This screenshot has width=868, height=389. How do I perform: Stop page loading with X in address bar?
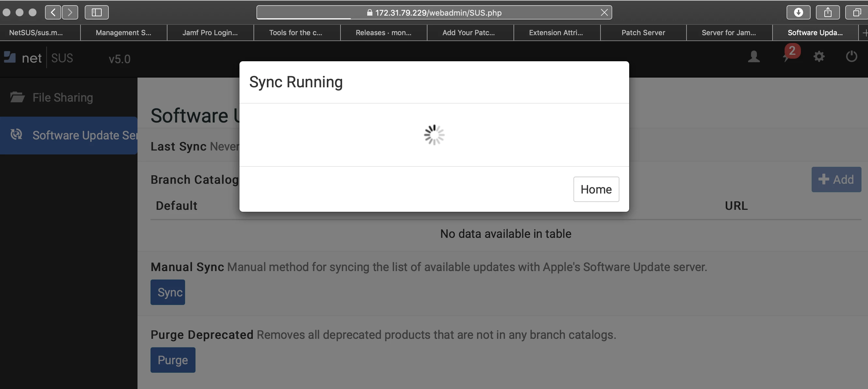pos(604,12)
